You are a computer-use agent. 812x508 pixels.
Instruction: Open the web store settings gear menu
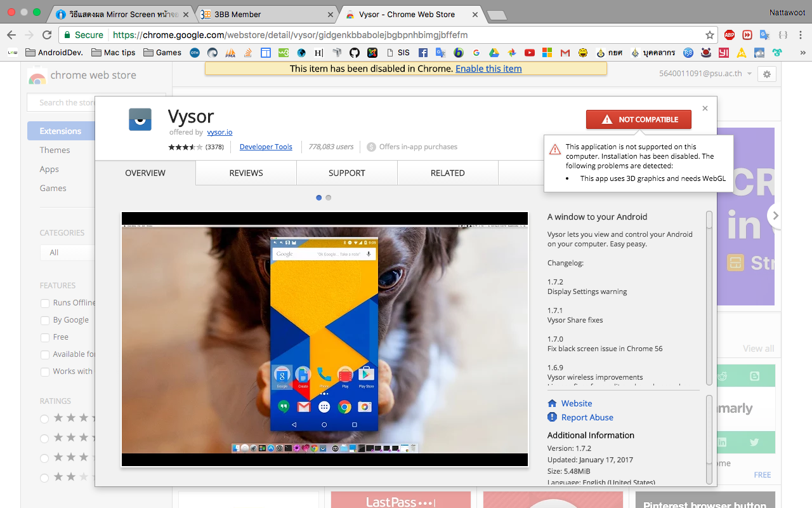pyautogui.click(x=767, y=74)
